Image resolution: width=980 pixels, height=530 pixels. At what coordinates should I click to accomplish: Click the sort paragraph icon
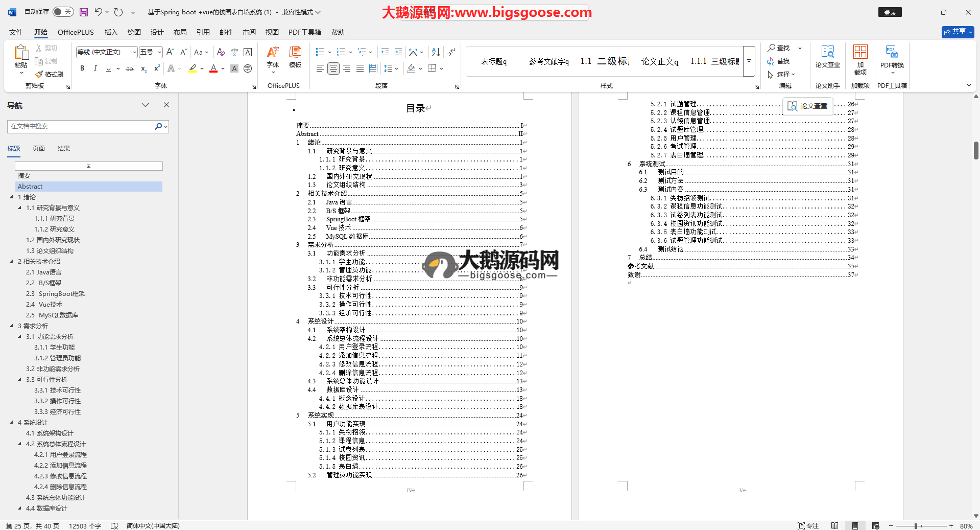click(x=436, y=52)
